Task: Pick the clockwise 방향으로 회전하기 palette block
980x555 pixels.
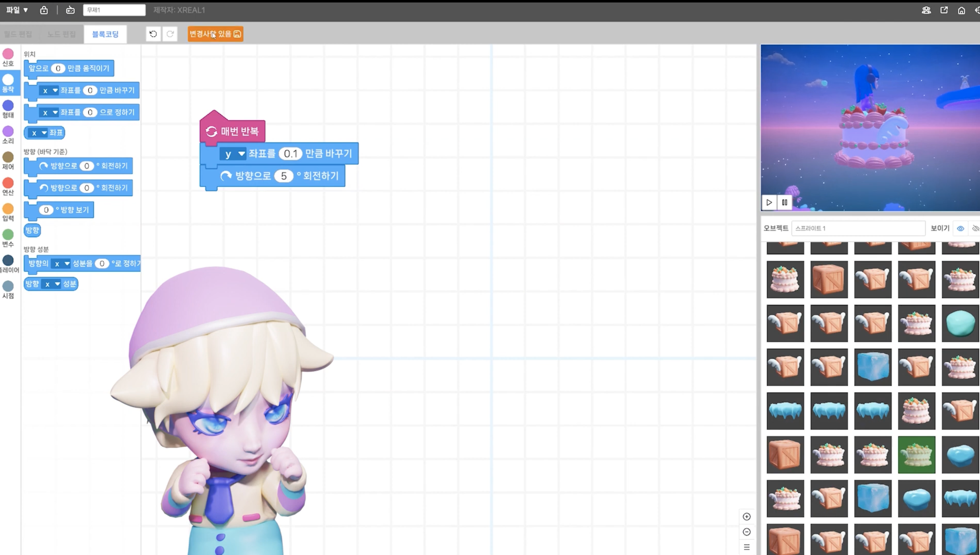Action: pos(78,166)
